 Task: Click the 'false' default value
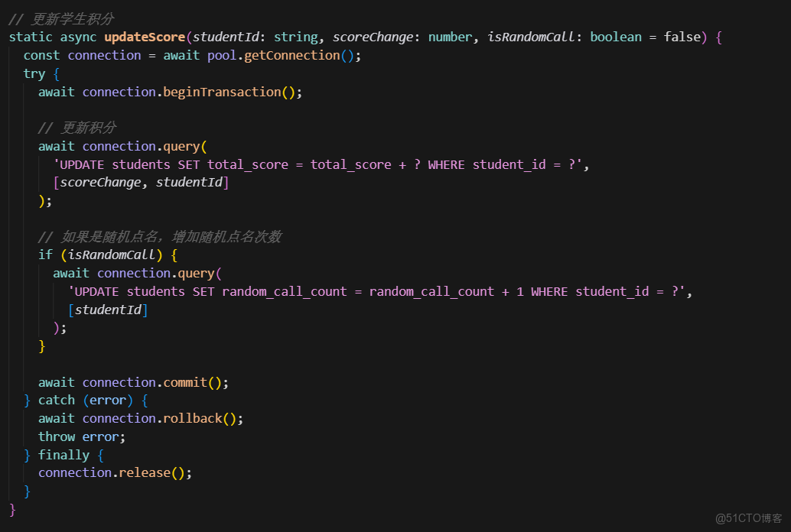[x=682, y=37]
